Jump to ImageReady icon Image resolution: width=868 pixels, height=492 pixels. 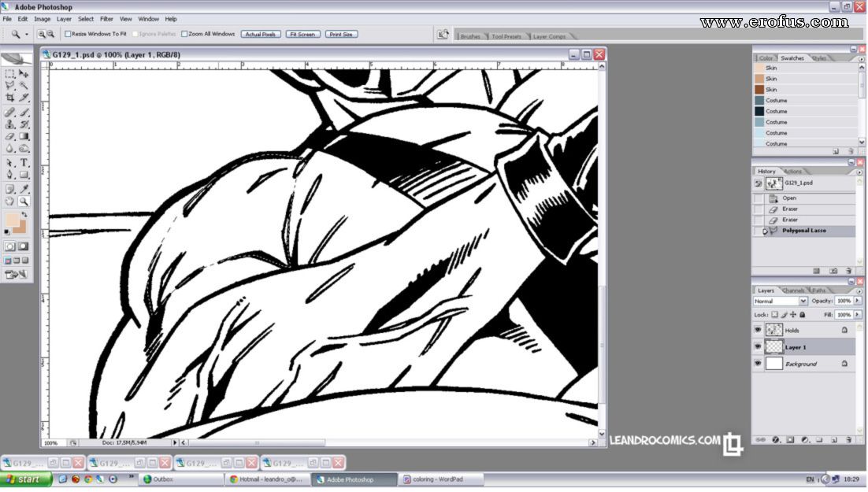(16, 275)
